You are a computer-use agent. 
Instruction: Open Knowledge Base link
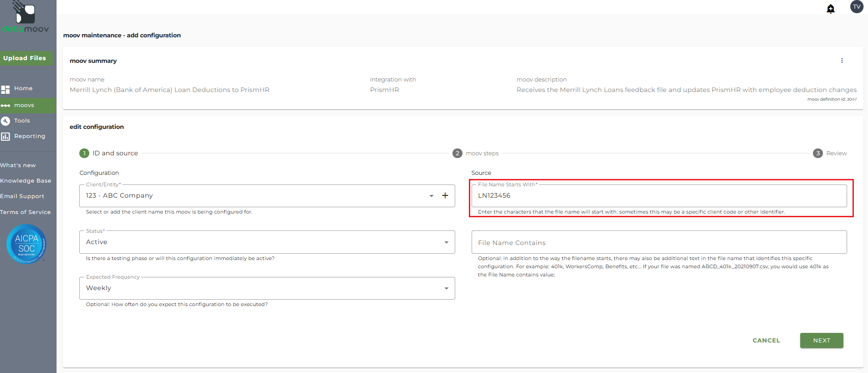tap(26, 181)
